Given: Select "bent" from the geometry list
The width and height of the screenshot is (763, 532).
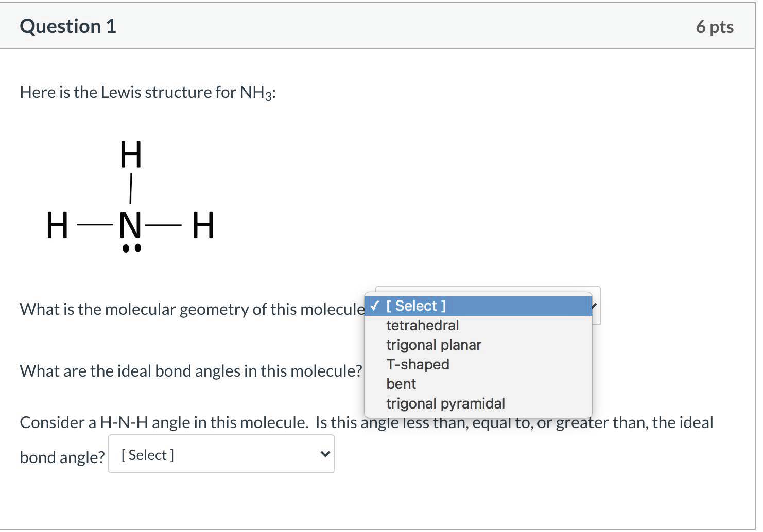Looking at the screenshot, I should [x=401, y=384].
